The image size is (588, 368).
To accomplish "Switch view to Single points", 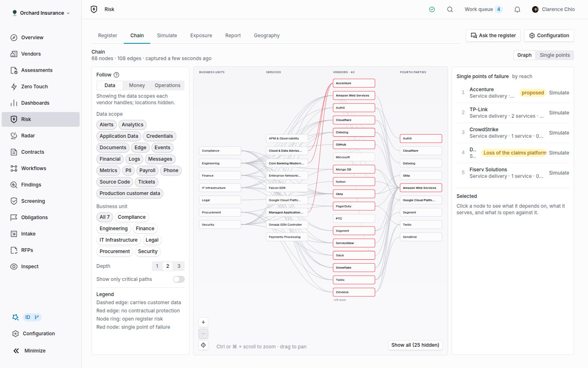I will (x=555, y=55).
